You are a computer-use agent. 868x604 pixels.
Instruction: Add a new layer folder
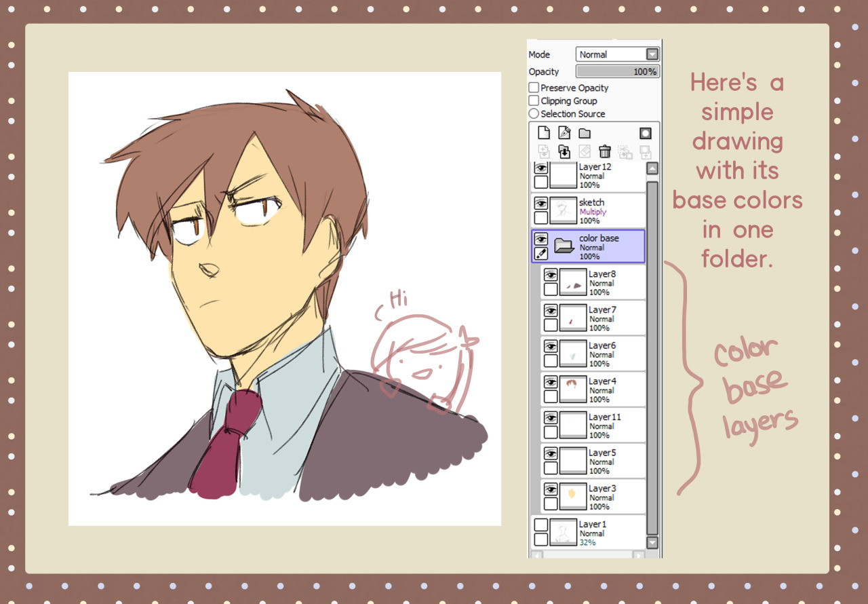585,133
